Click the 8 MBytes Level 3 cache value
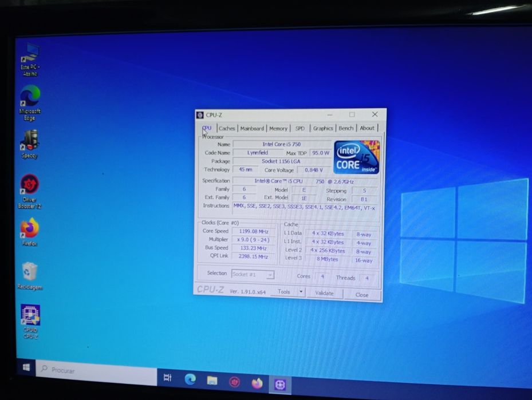This screenshot has width=532, height=400. coord(328,259)
